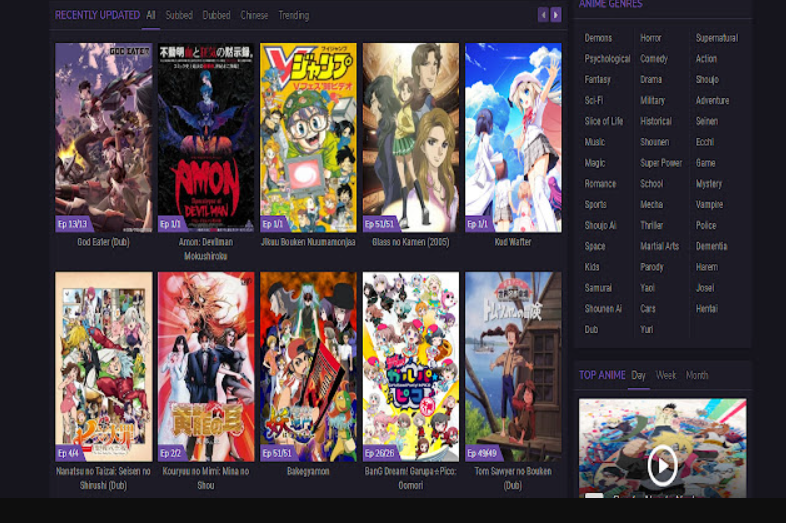The width and height of the screenshot is (786, 523).
Task: Open the Tom Sawyer no Bouken poster
Action: pyautogui.click(x=513, y=367)
